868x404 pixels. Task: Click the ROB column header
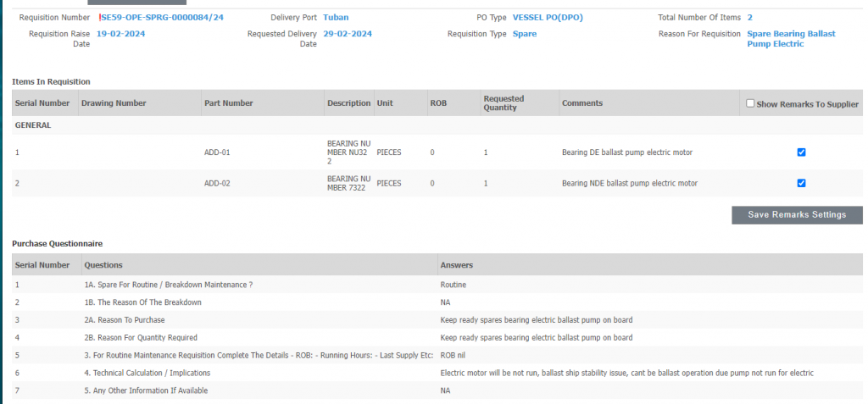[438, 103]
